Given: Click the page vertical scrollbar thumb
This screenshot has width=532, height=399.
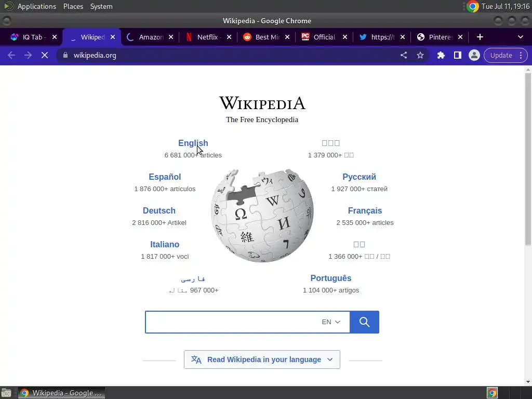Looking at the screenshot, I should pos(528,159).
